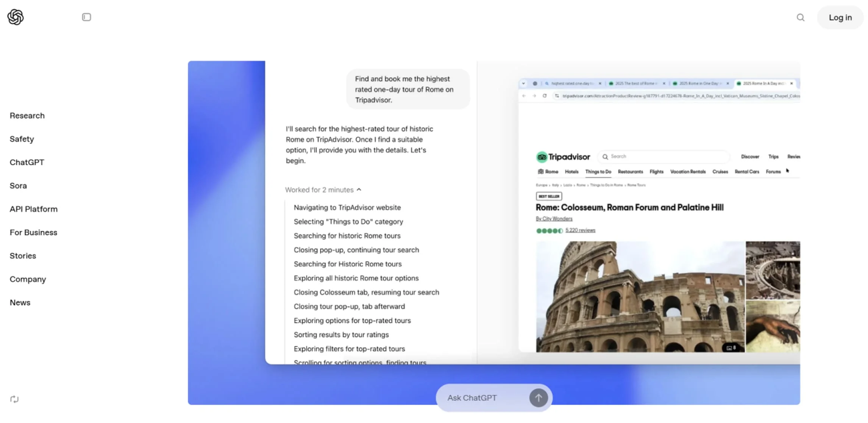868x423 pixels.
Task: Toggle the sidebar panel icon
Action: click(x=86, y=17)
